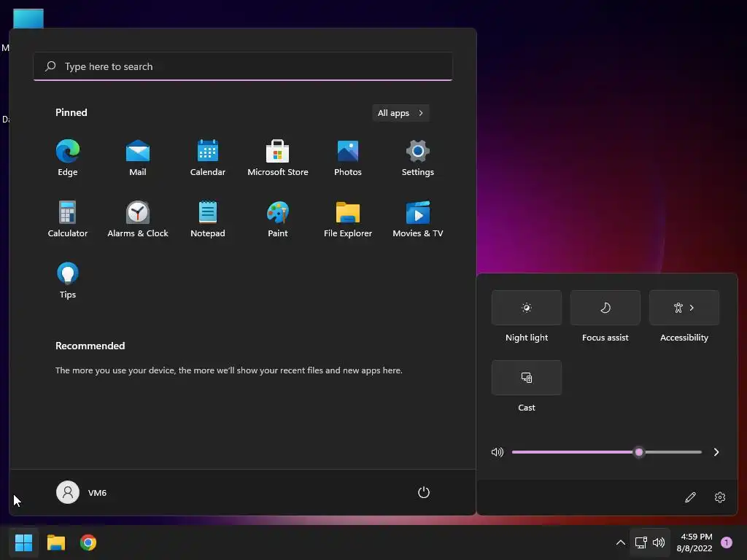
Task: Launch Alarms & Clock
Action: [x=138, y=219]
